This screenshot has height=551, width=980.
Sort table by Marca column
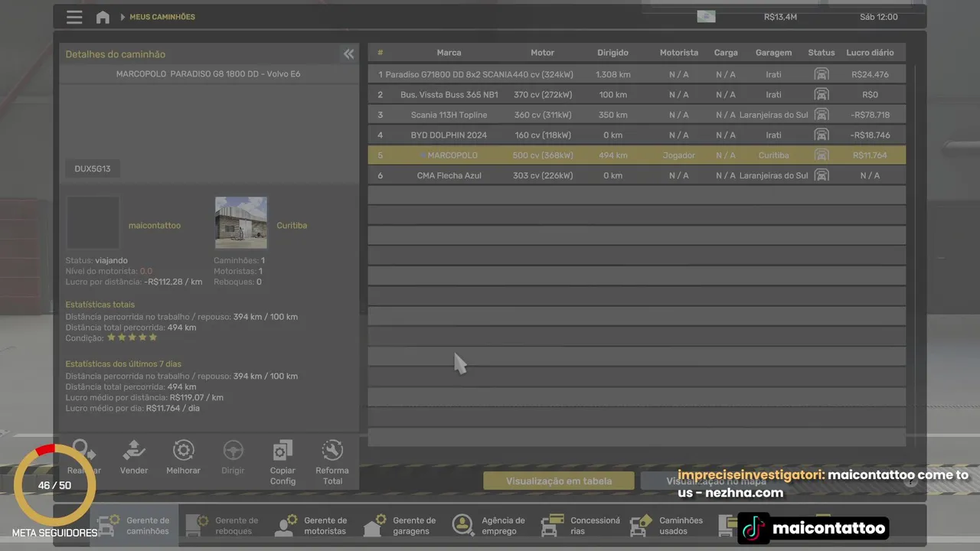click(449, 53)
